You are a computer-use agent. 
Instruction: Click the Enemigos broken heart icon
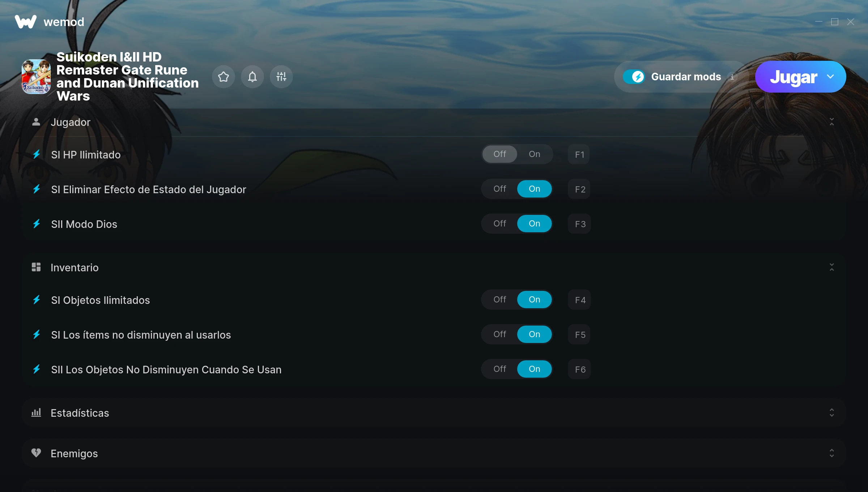coord(36,453)
